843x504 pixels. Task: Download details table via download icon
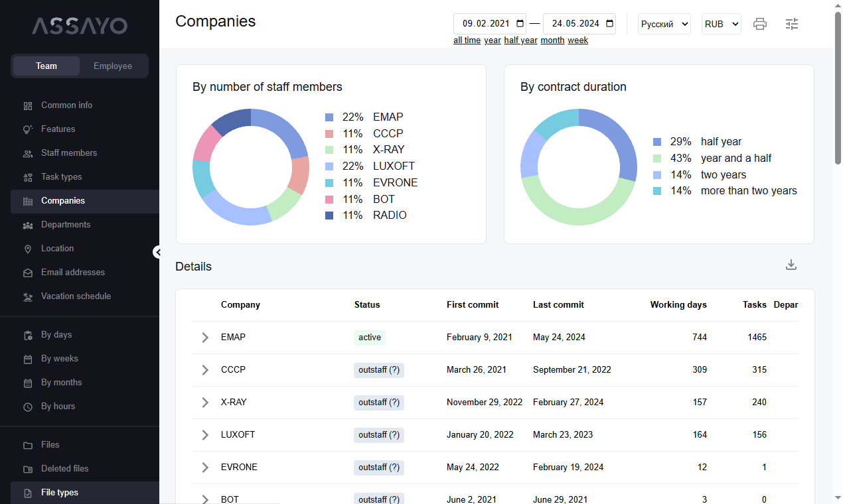pyautogui.click(x=791, y=265)
